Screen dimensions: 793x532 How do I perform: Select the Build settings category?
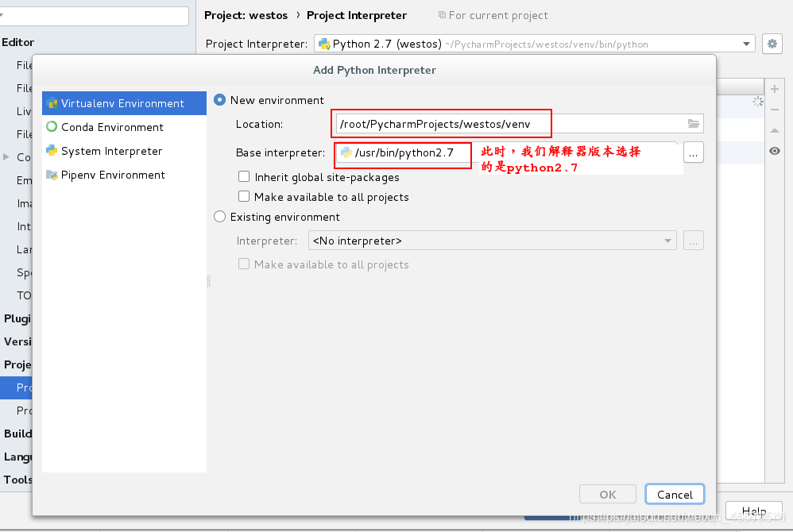(x=17, y=434)
